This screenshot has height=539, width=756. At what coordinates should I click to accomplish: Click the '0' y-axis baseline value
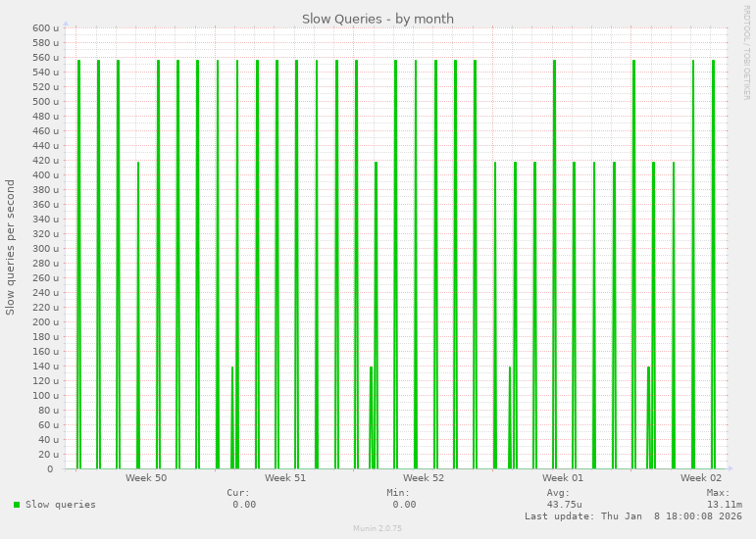[x=50, y=469]
